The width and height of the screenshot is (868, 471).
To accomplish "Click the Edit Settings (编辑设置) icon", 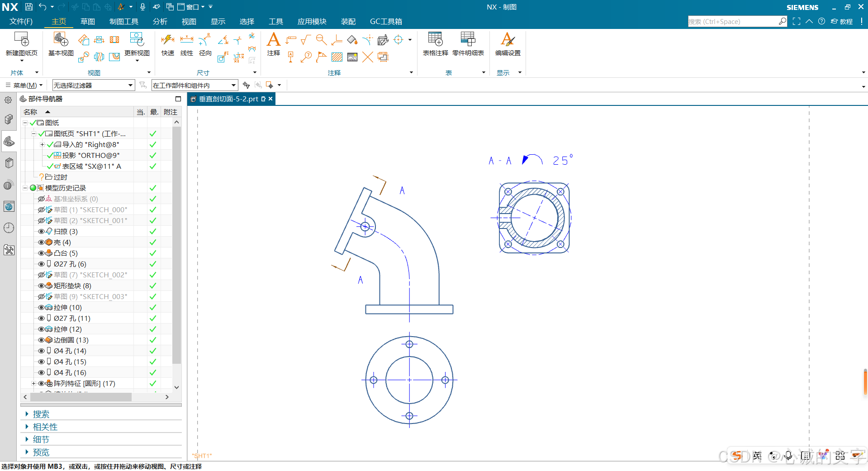I will click(x=508, y=40).
